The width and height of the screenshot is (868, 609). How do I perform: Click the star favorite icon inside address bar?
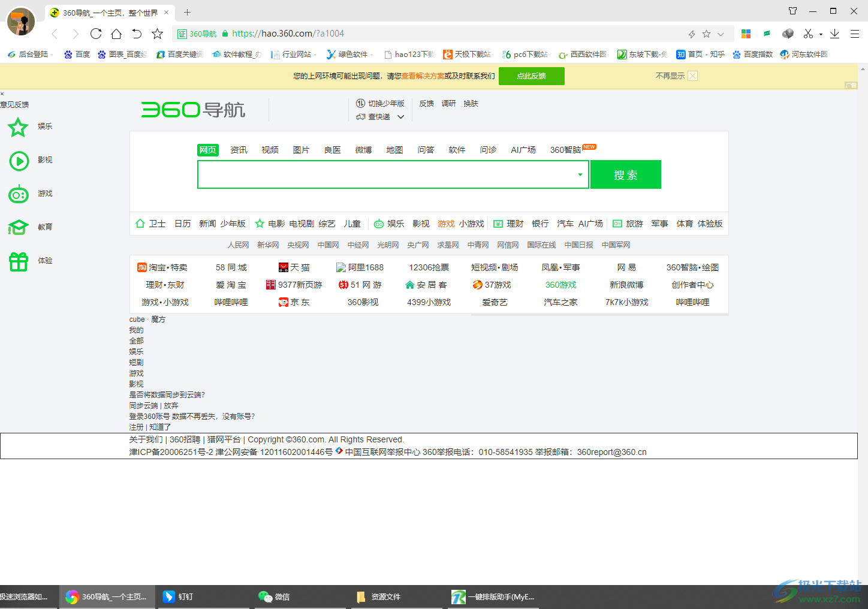point(706,34)
